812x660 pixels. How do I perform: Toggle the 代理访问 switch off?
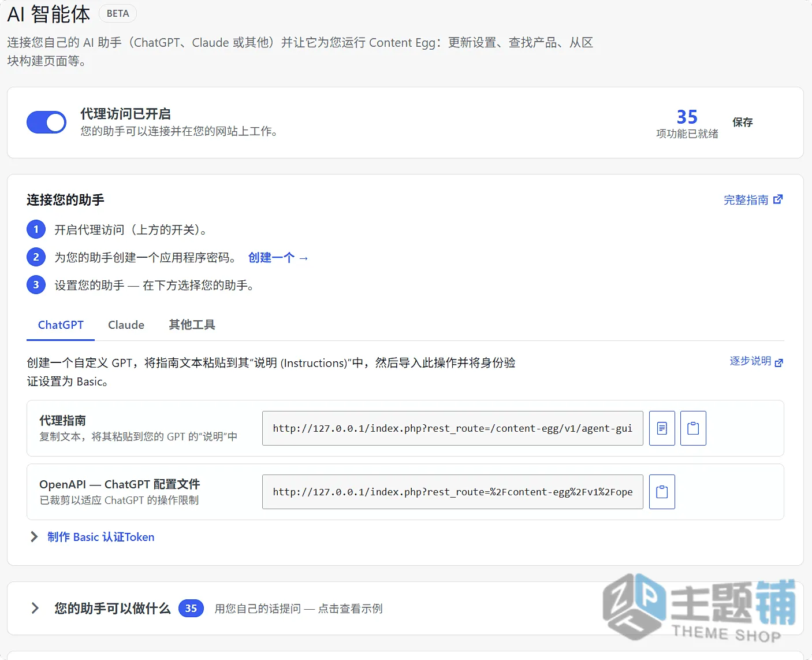[x=46, y=123]
